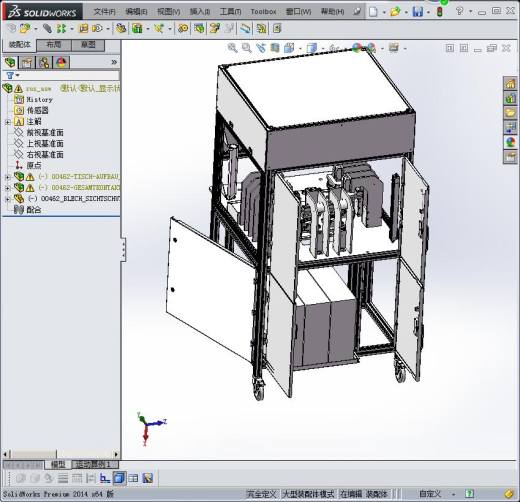The image size is (520, 502).
Task: Select the DisplayManager color ball tab icon
Action: point(61,62)
